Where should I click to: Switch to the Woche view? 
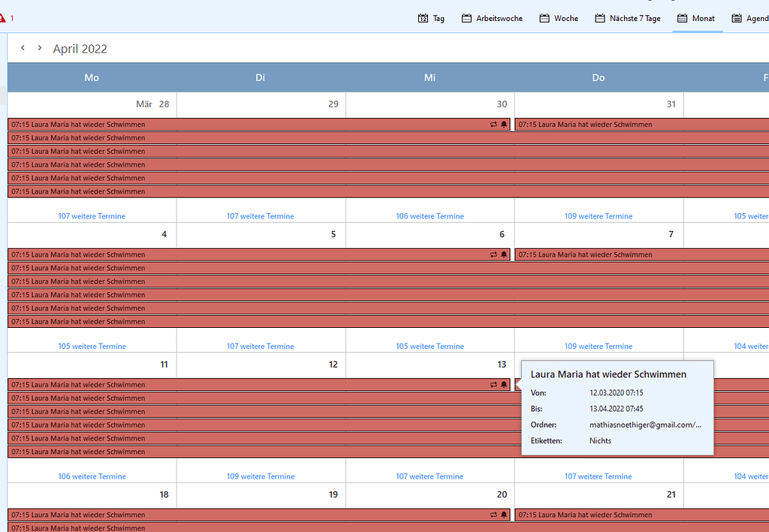point(559,18)
